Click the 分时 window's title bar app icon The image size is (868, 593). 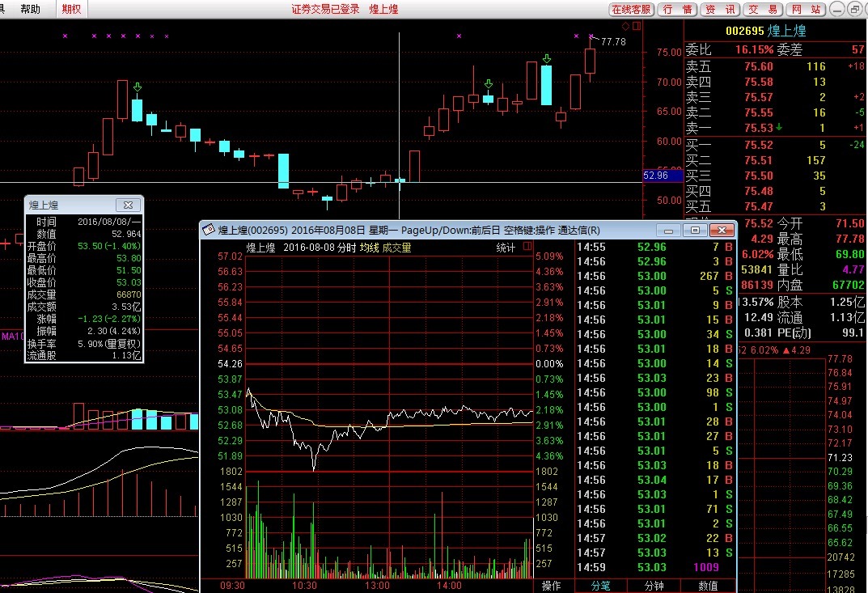pyautogui.click(x=208, y=230)
